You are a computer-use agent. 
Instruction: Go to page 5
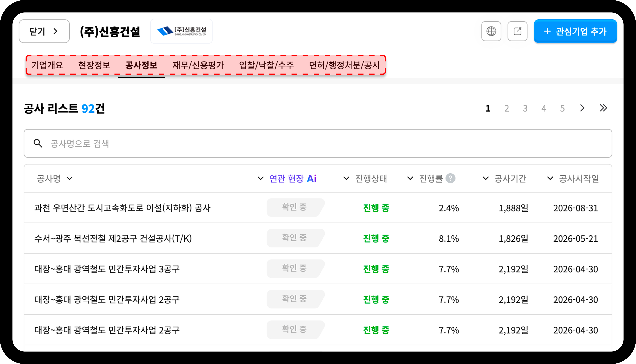pyautogui.click(x=562, y=108)
